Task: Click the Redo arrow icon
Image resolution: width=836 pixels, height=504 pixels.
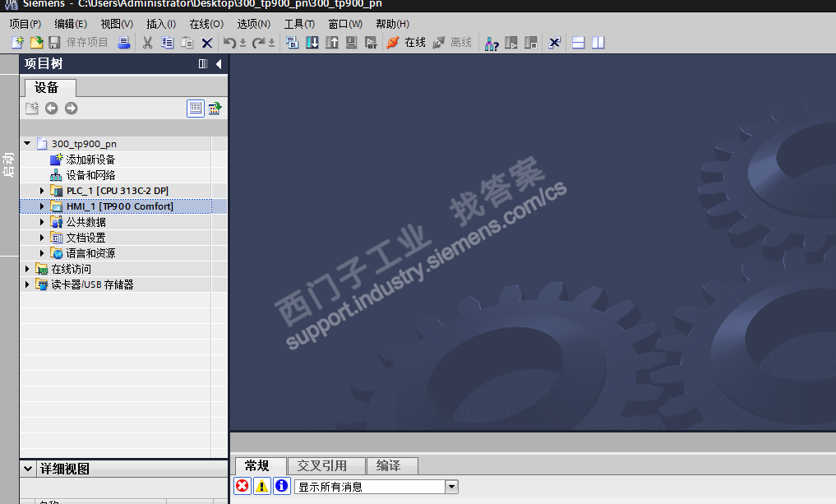Action: 258,42
